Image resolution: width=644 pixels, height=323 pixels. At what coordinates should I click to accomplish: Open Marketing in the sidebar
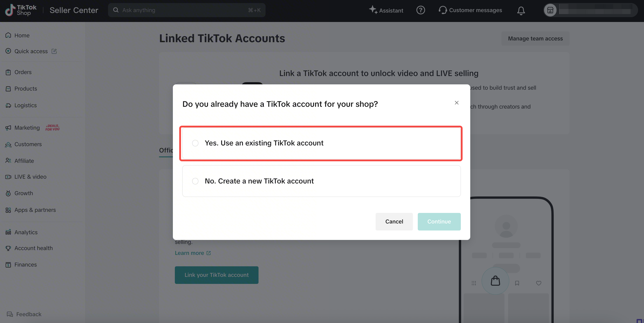(27, 128)
